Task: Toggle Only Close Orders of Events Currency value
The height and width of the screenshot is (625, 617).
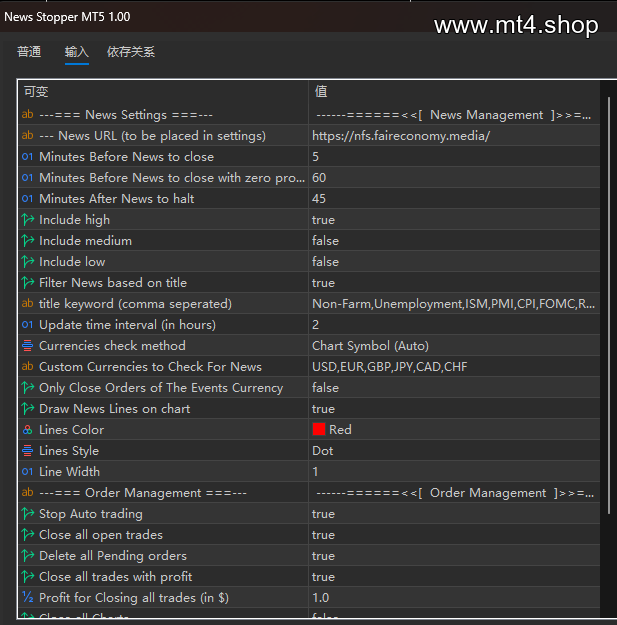Action: [454, 387]
